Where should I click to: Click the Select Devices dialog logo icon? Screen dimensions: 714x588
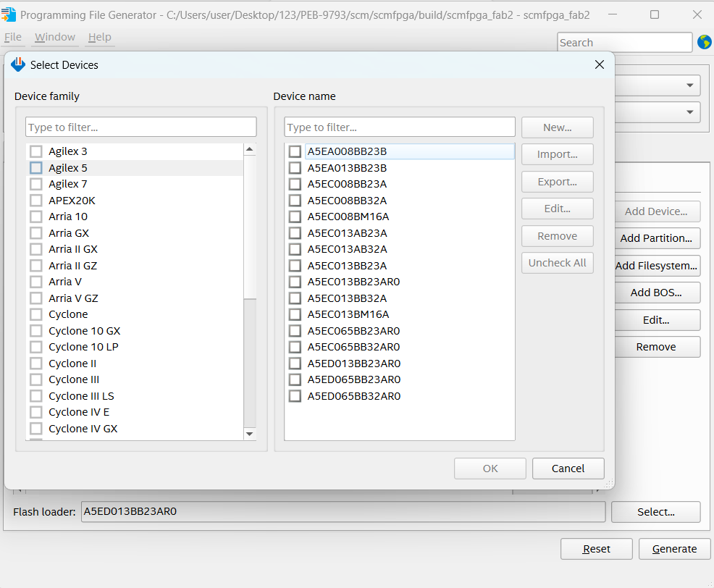18,64
